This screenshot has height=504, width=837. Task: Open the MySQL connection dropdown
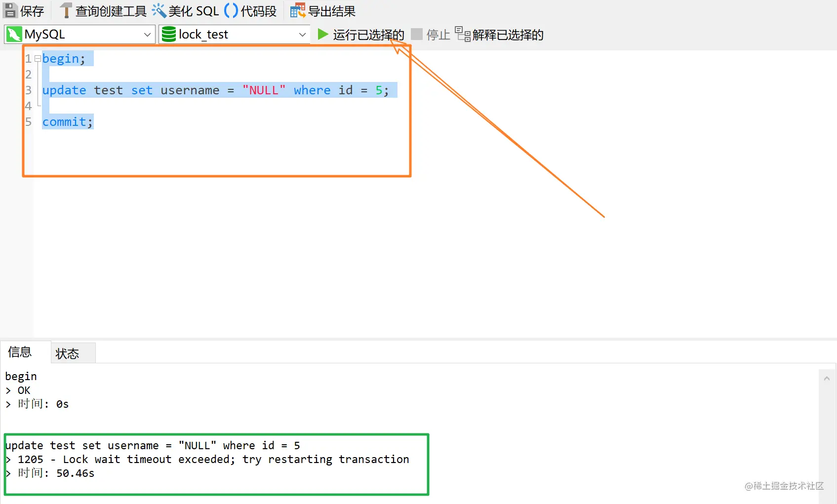(80, 35)
